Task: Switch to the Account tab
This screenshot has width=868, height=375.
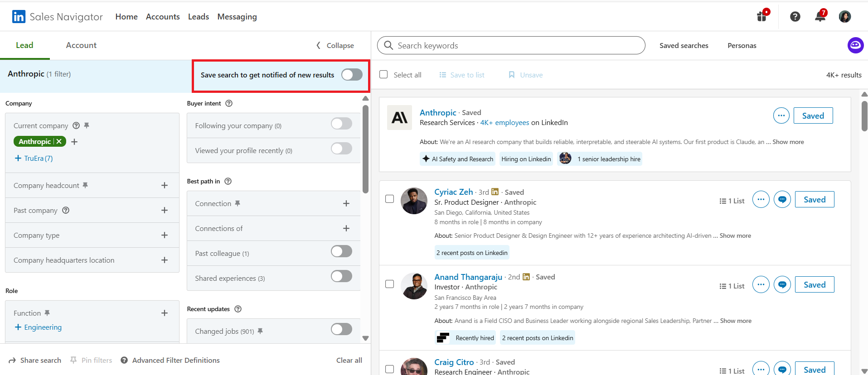Action: pos(81,45)
